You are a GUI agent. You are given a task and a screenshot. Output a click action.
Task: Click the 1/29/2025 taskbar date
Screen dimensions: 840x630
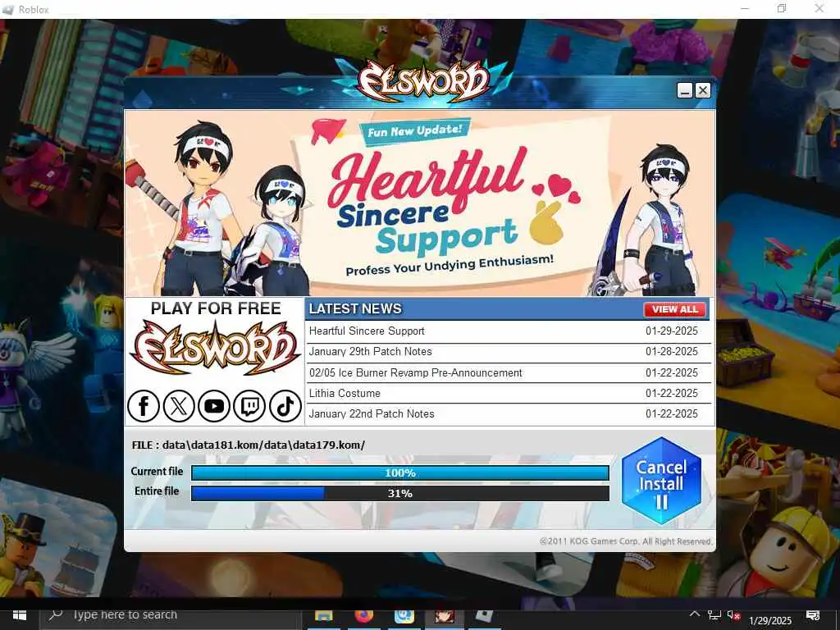(x=769, y=621)
